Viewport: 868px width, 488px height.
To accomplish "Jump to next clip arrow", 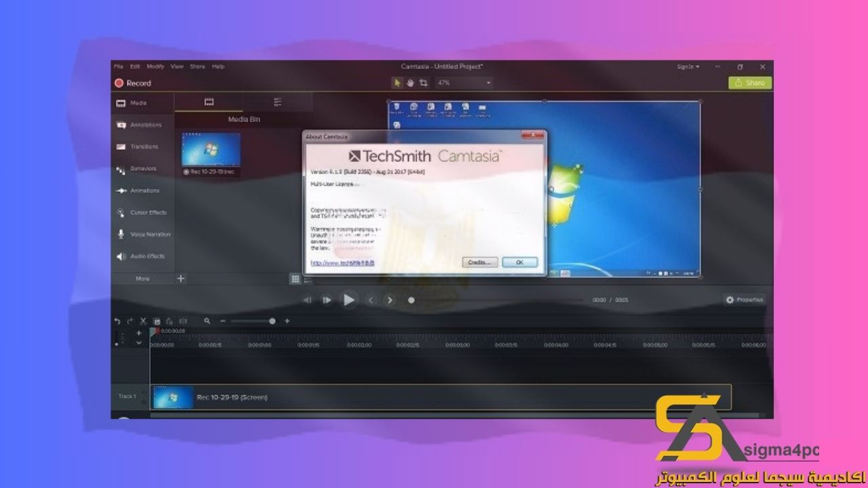I will (x=390, y=300).
